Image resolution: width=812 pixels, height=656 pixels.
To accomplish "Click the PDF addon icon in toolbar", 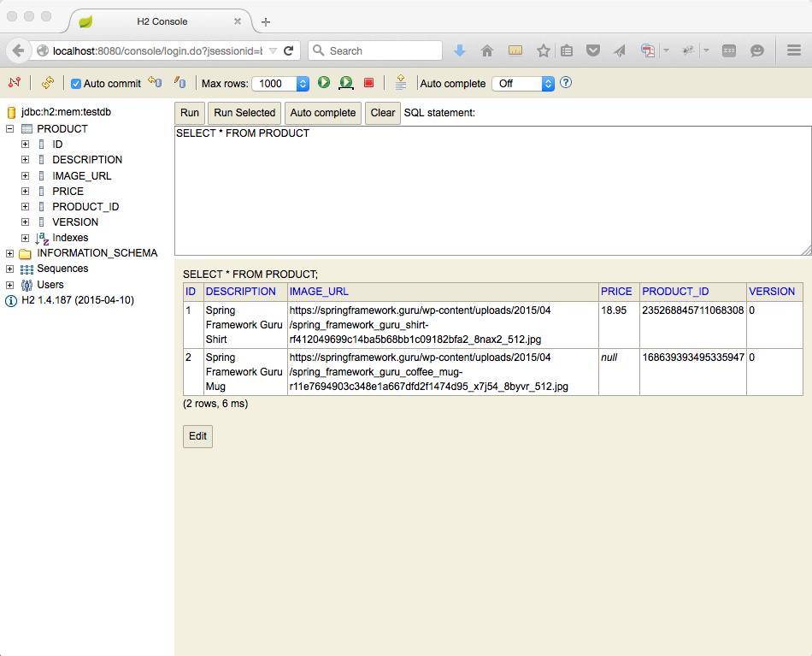I will (x=647, y=50).
